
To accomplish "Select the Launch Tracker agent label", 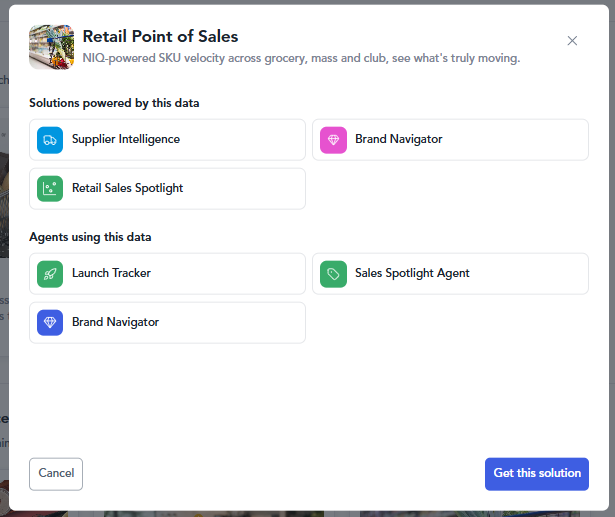I will 111,273.
